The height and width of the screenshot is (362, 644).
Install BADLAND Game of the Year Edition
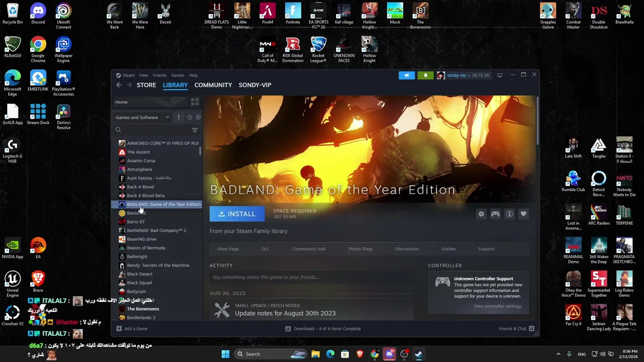(237, 214)
